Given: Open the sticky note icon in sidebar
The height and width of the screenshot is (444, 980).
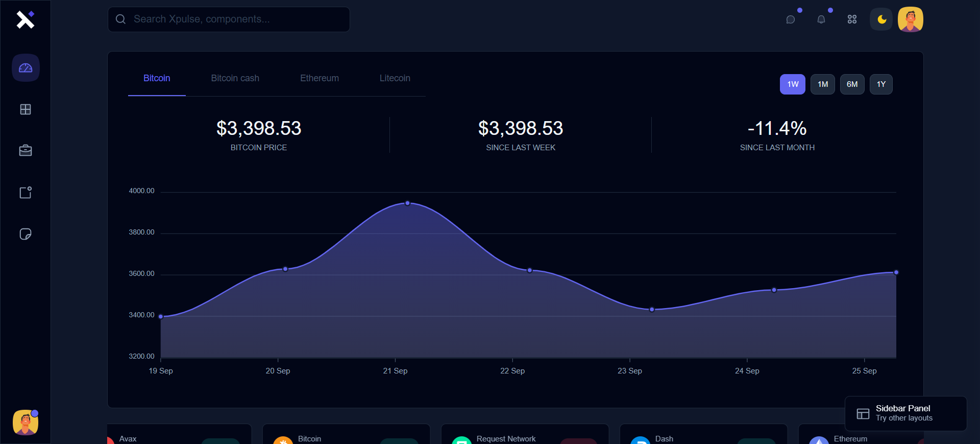Looking at the screenshot, I should [x=26, y=234].
